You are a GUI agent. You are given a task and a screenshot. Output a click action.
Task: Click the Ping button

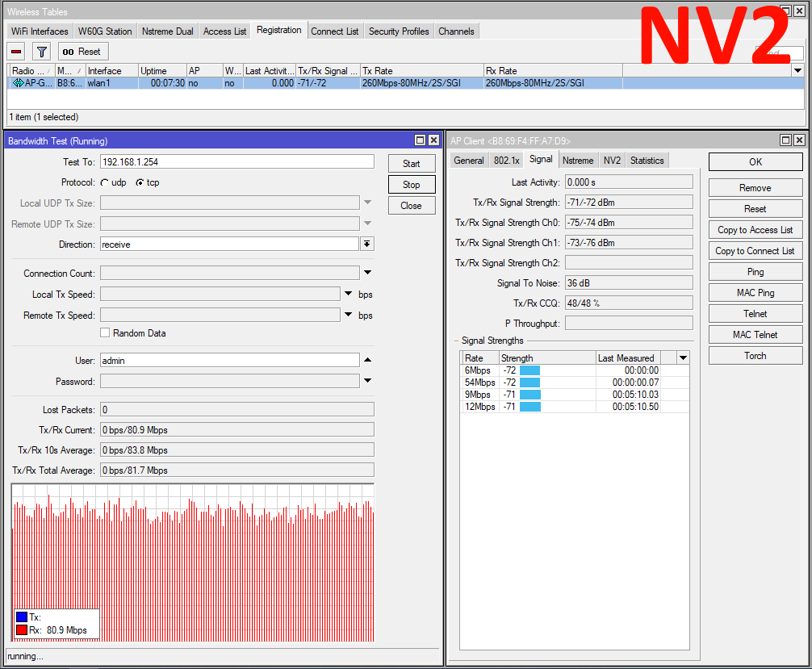click(755, 272)
